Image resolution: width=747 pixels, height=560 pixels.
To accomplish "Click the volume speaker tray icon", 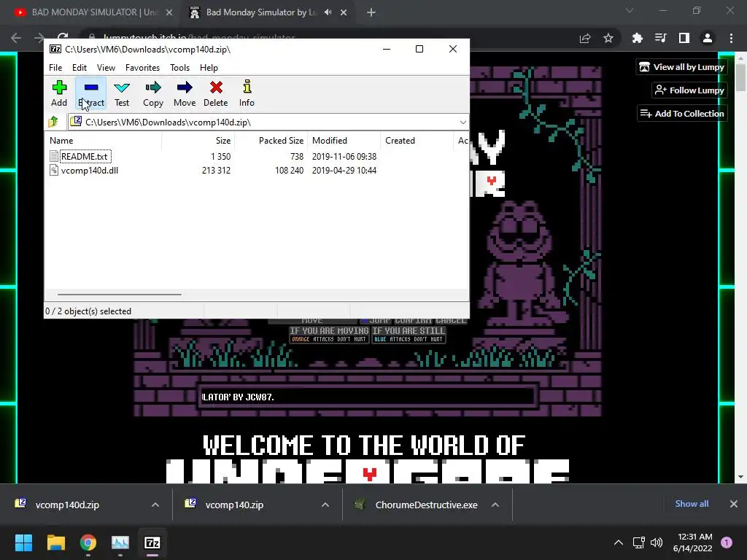I will click(657, 542).
